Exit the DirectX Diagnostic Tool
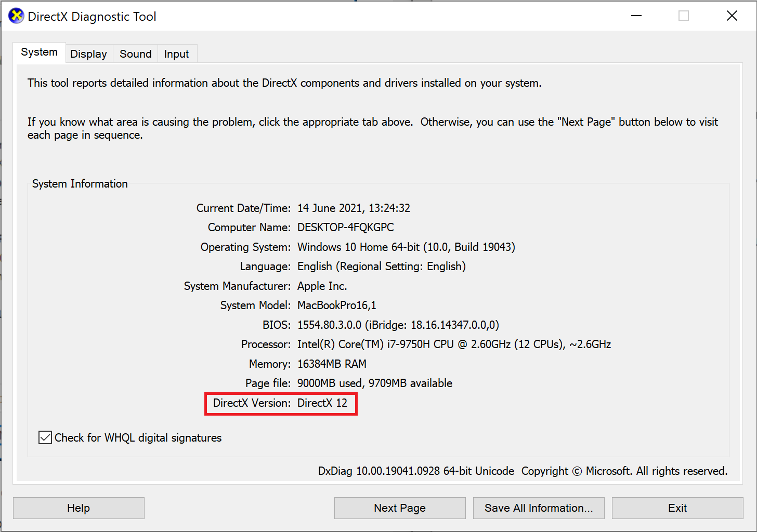 pos(677,508)
